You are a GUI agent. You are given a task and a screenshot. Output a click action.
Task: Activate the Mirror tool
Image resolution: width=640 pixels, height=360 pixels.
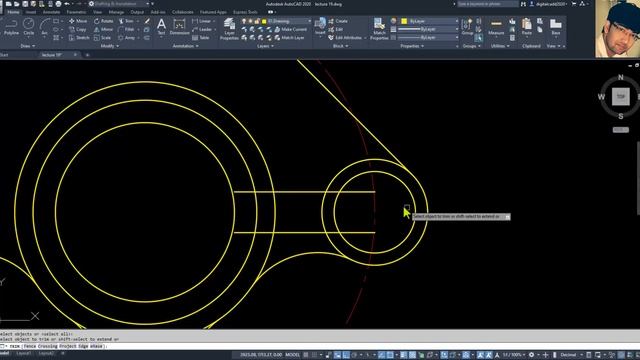point(103,29)
